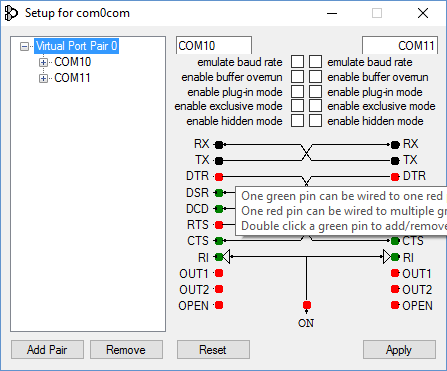Screen dimensions: 447x371
Task: Select the COM11 OPEN red pin
Action: pyautogui.click(x=395, y=305)
